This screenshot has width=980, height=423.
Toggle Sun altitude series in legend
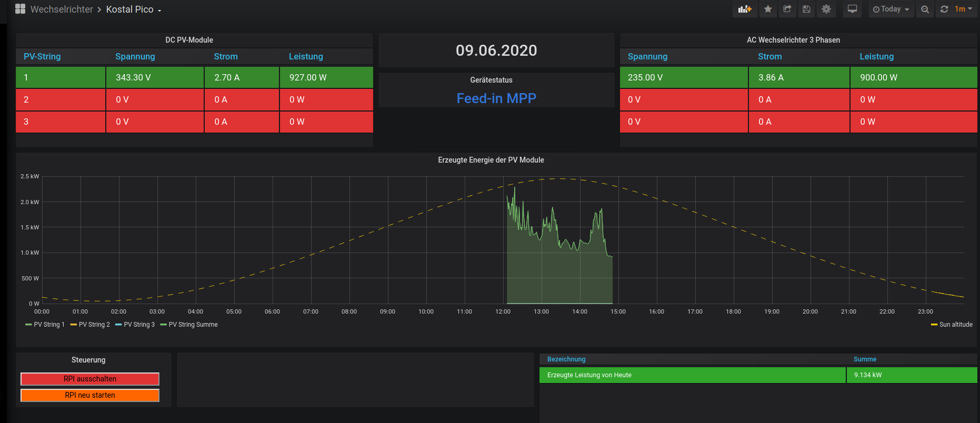pos(955,325)
